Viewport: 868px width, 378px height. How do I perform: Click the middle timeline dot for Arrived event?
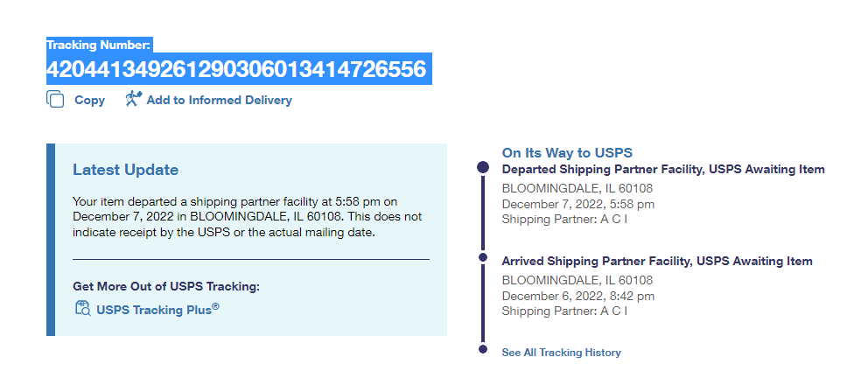pyautogui.click(x=482, y=257)
